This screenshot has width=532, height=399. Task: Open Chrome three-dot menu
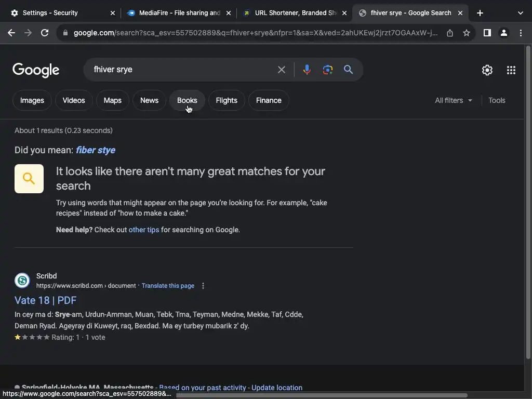coord(521,33)
